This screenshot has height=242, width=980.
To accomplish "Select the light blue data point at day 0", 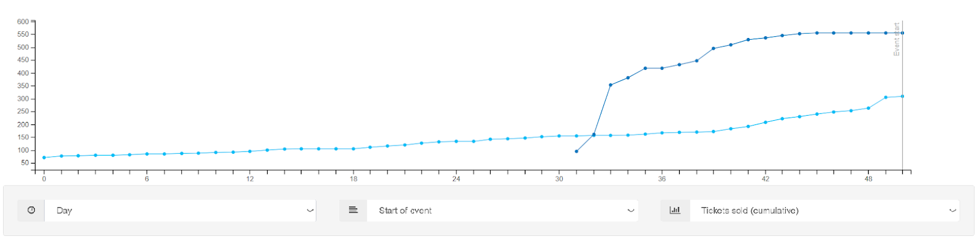I will coord(44,157).
